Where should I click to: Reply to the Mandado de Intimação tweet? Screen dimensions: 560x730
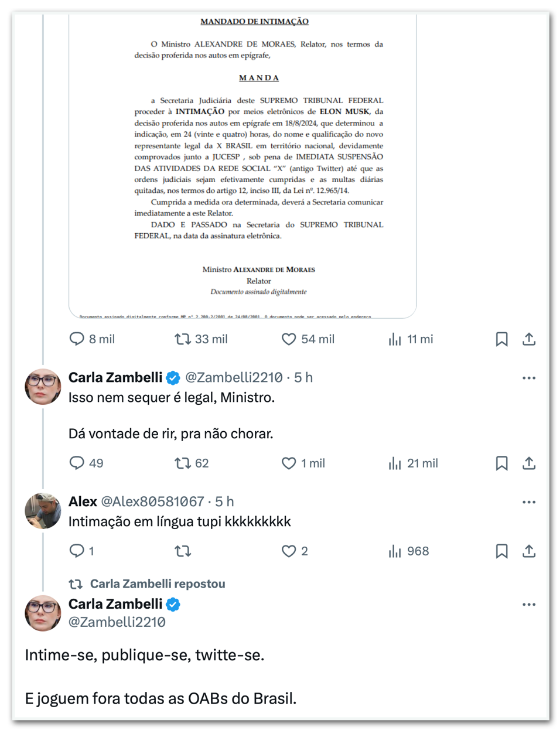pyautogui.click(x=77, y=339)
